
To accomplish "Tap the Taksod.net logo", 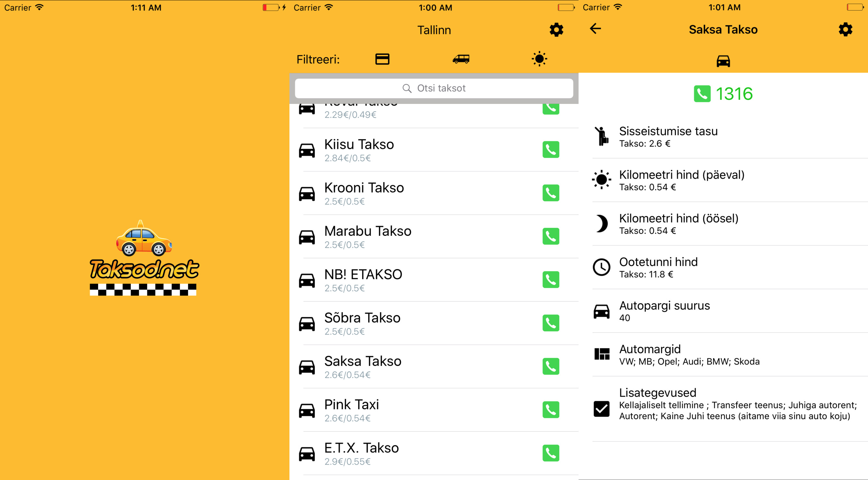I will (x=143, y=258).
